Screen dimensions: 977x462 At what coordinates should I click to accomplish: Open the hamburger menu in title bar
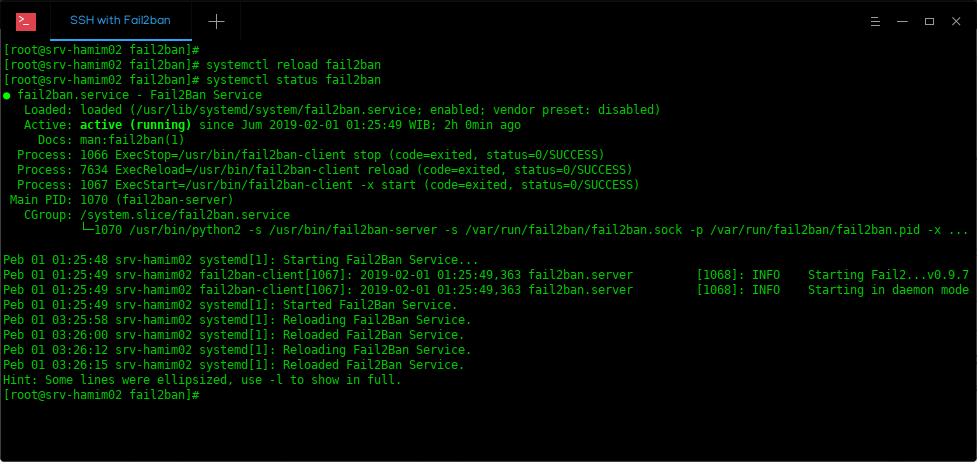pyautogui.click(x=875, y=21)
